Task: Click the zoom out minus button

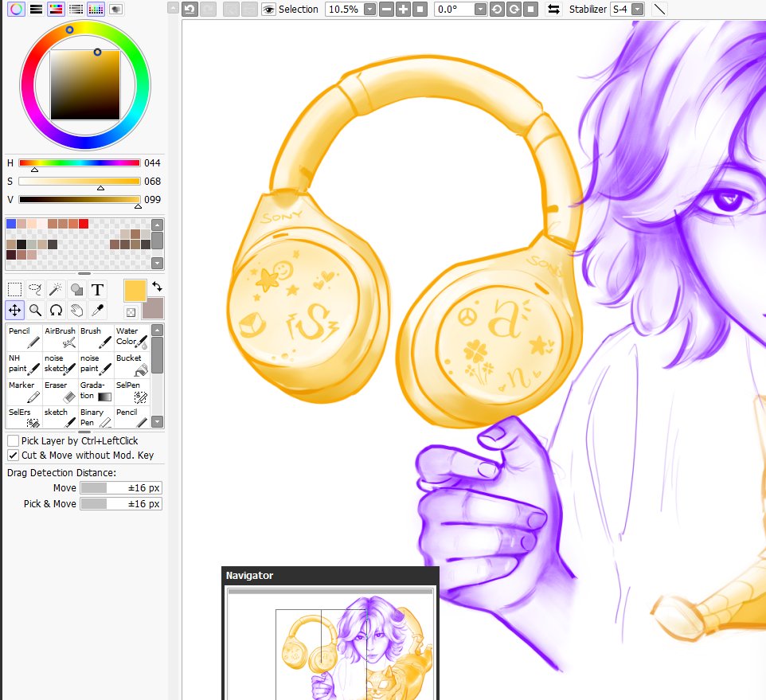Action: (x=386, y=10)
